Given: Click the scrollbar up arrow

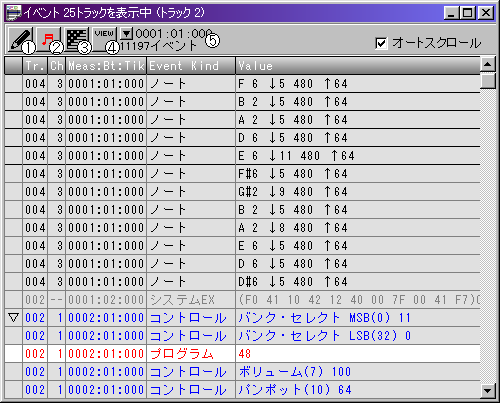Looking at the screenshot, I should pos(488,64).
